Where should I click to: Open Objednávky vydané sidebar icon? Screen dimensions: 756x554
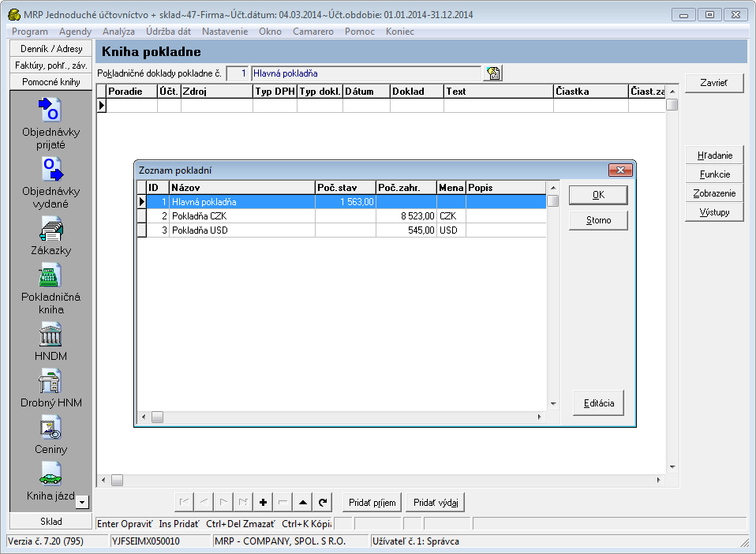pos(51,169)
